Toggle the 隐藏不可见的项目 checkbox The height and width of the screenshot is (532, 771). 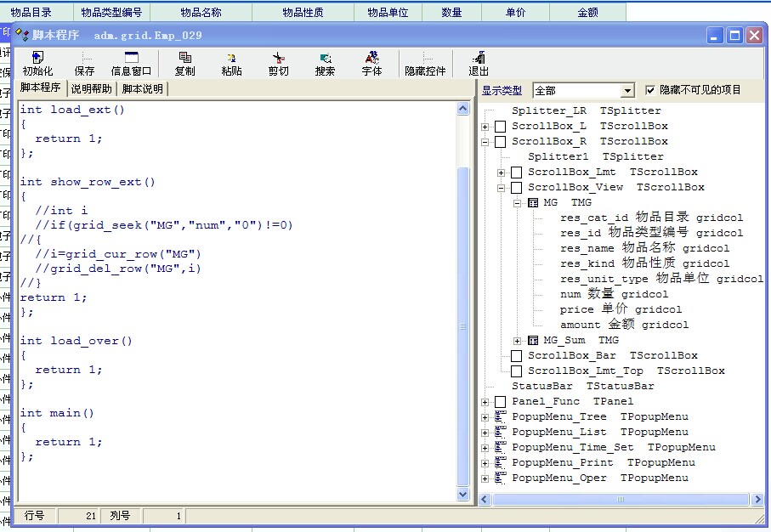tap(650, 90)
